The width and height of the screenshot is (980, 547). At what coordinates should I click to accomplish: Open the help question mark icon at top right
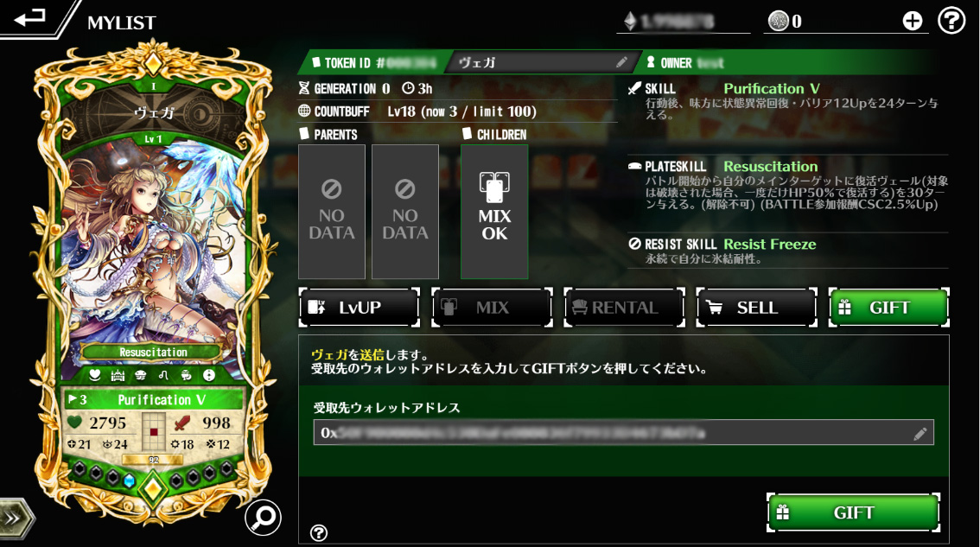(x=951, y=22)
